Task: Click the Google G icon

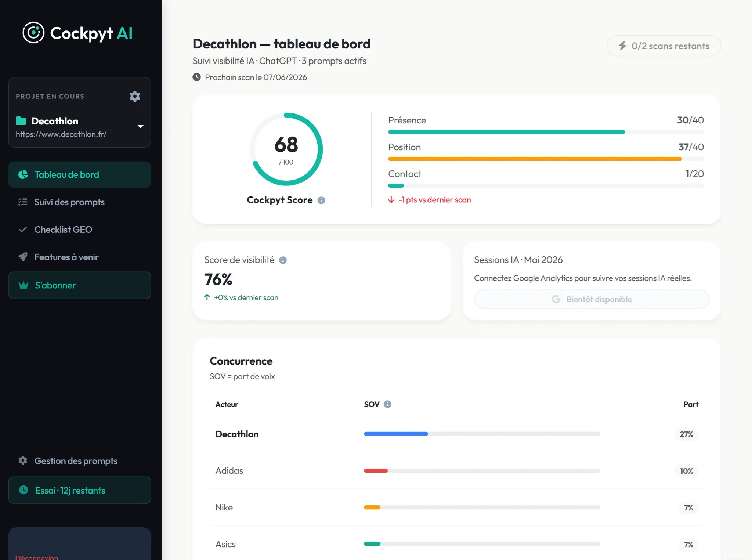Action: (x=556, y=299)
